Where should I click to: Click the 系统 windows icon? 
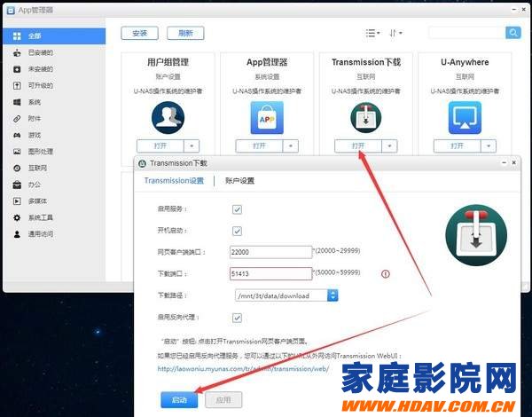pos(17,102)
